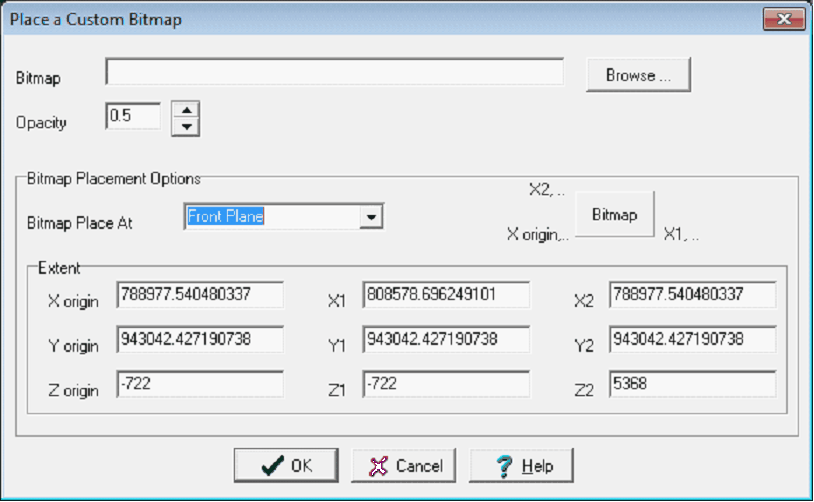The width and height of the screenshot is (814, 502).
Task: Focus the X2 coordinate field
Action: coord(692,295)
